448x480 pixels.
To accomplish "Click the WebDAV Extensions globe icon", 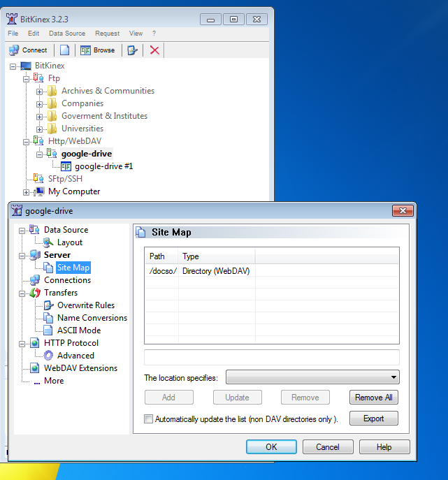I will pyautogui.click(x=35, y=368).
